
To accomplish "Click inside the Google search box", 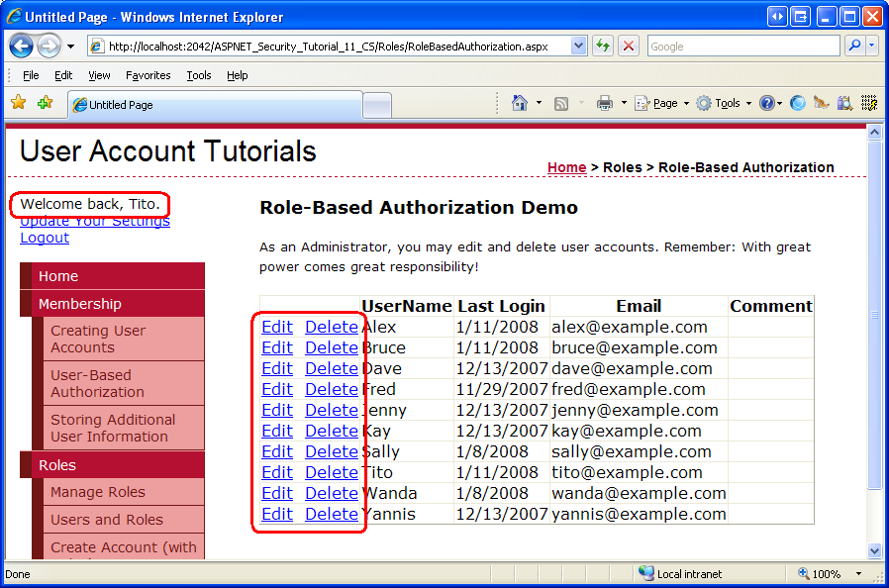I will coord(743,46).
